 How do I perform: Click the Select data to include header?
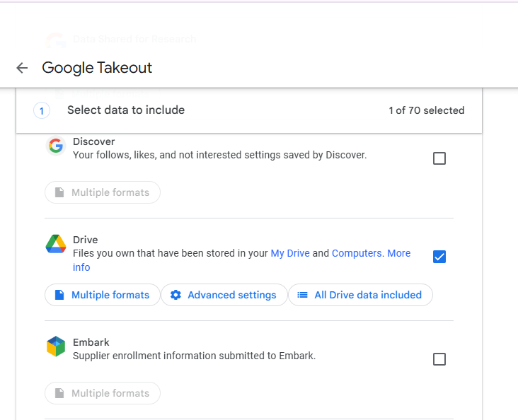[x=126, y=110]
